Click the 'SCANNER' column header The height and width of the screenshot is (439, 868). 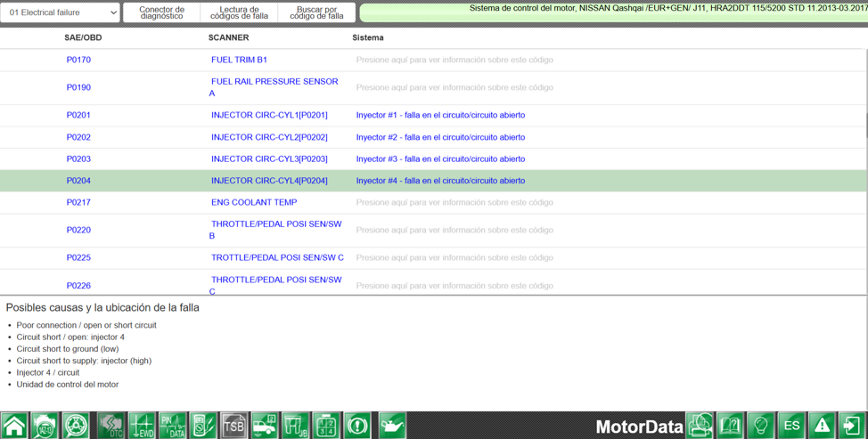point(229,37)
